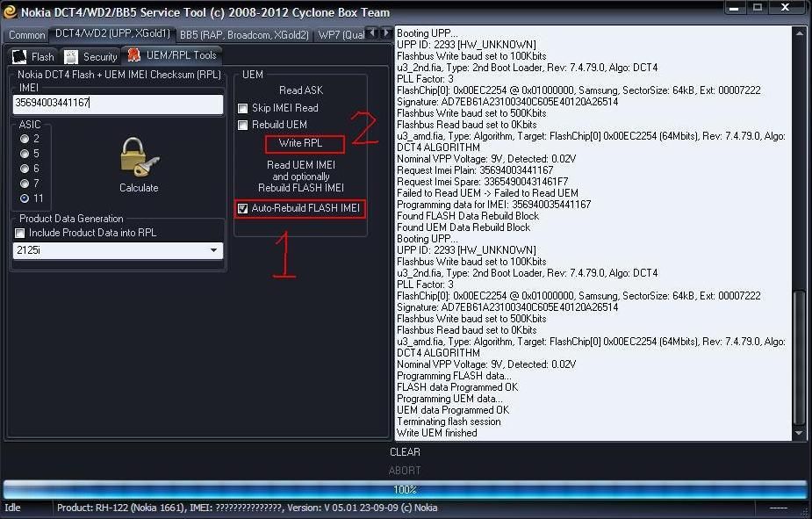Click the Security tab icon

(71, 57)
